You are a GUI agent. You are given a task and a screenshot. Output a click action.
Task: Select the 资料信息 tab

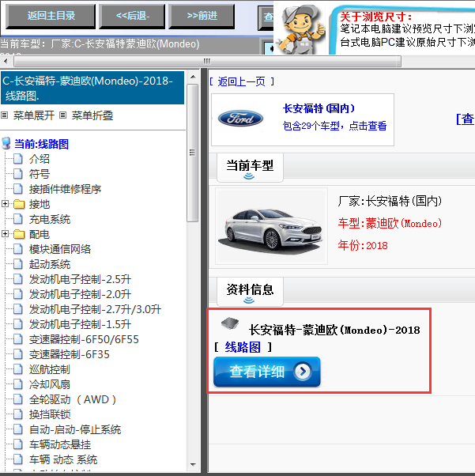[250, 292]
